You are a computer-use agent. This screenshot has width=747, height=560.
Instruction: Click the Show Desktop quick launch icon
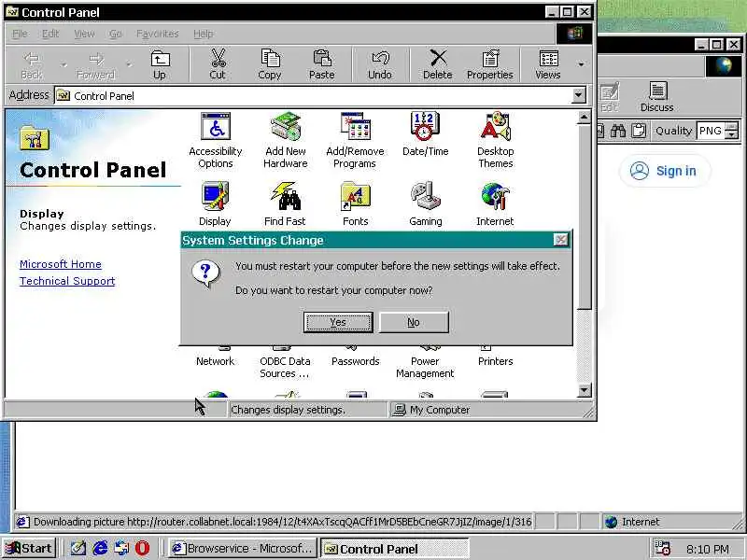78,548
